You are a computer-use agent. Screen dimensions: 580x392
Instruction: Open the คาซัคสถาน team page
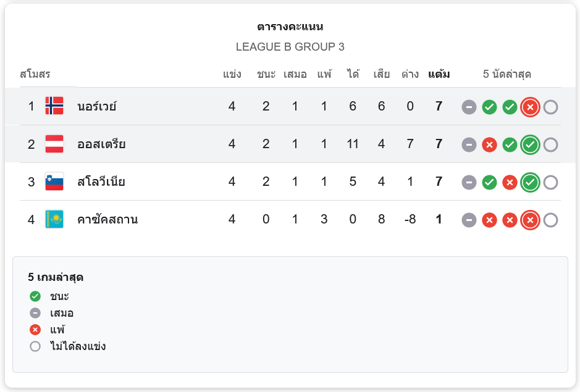(x=107, y=219)
